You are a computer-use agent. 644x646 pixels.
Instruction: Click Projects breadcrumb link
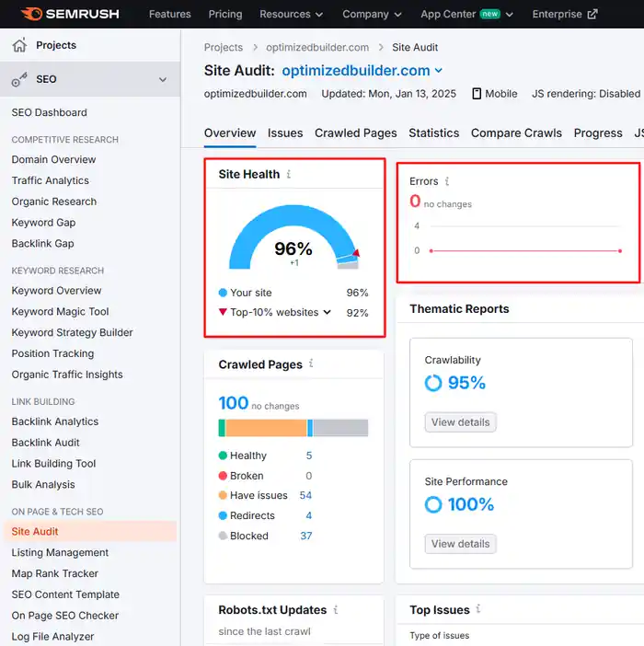click(224, 47)
